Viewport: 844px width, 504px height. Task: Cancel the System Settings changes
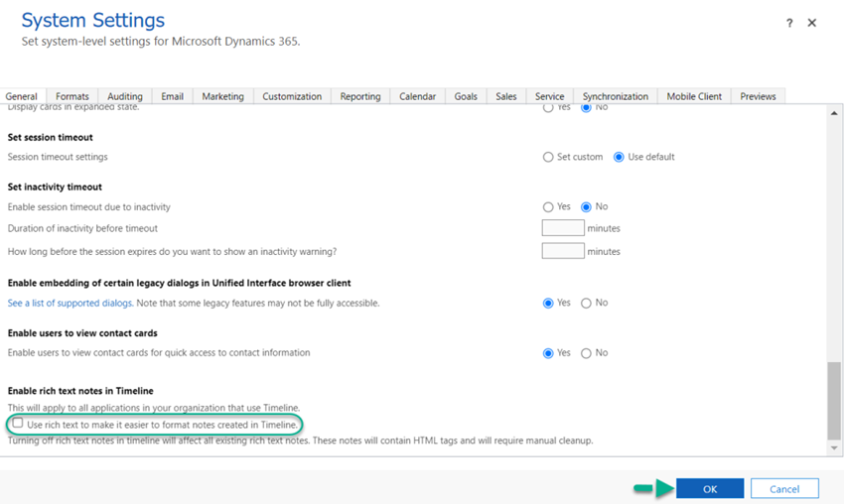tap(784, 488)
